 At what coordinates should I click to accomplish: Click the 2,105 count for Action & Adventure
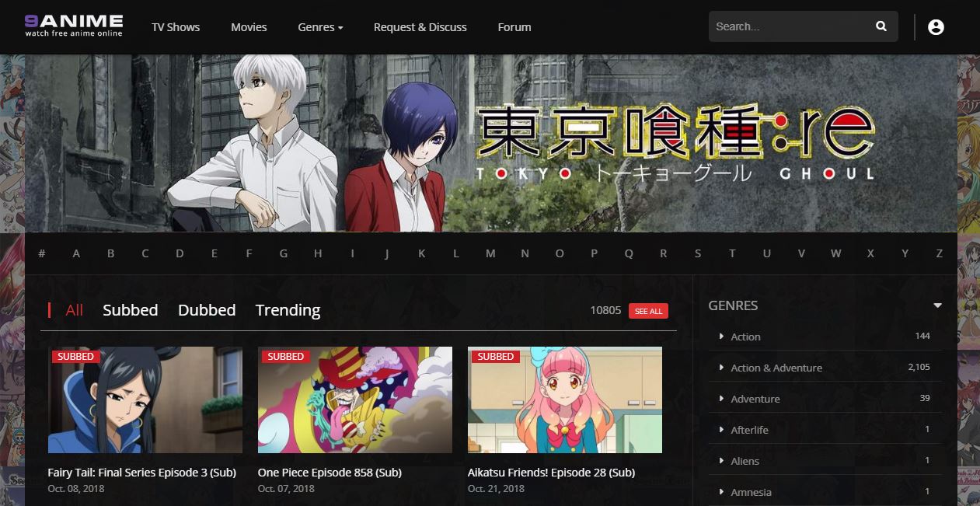pyautogui.click(x=919, y=367)
